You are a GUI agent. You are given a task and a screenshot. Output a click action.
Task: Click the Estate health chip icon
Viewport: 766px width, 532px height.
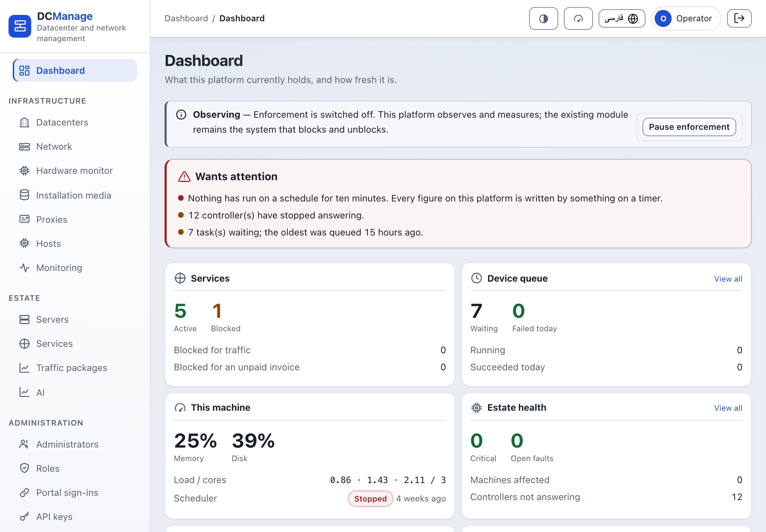477,408
